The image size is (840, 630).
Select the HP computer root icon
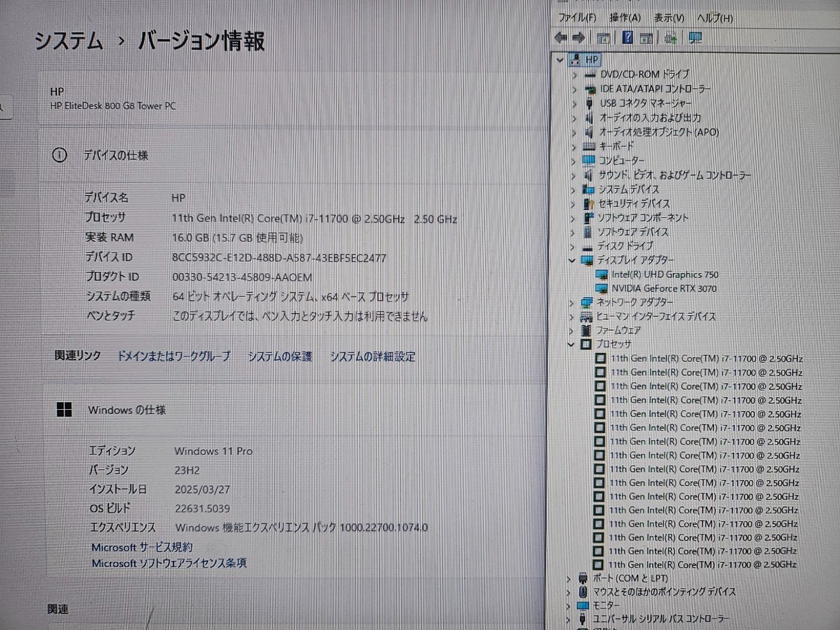[x=575, y=59]
